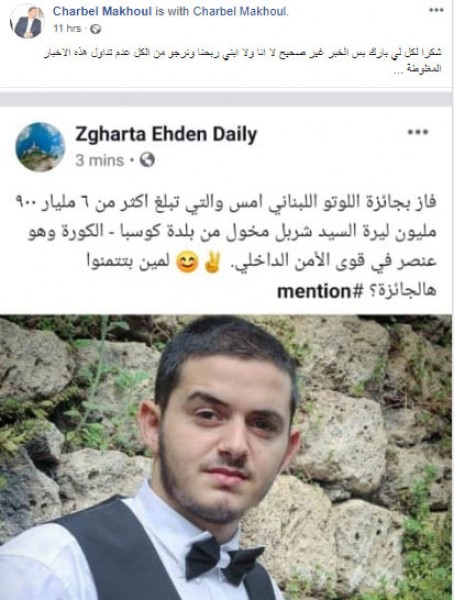
Task: Open the Zgharta Ehden Daily page avatar
Action: pos(40,147)
